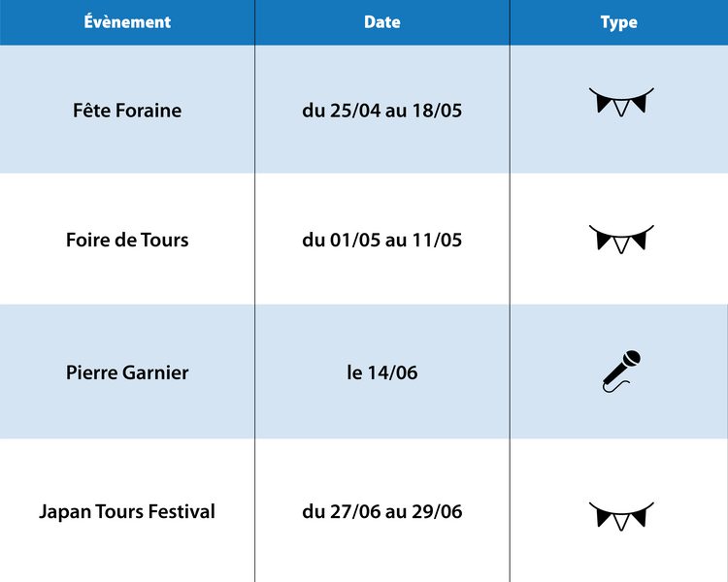The image size is (728, 582).
Task: Click the date du 27/06 au 29/06
Action: point(382,511)
